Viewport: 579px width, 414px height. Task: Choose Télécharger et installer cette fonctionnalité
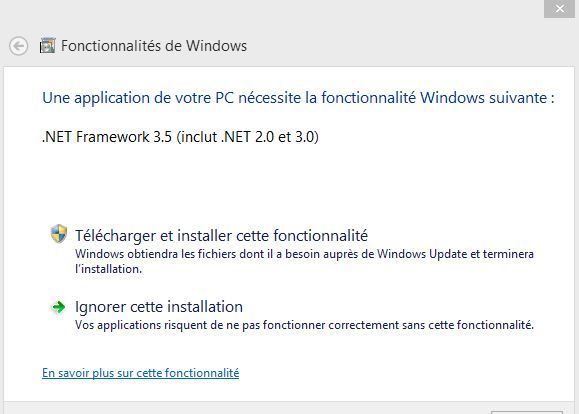[x=222, y=236]
